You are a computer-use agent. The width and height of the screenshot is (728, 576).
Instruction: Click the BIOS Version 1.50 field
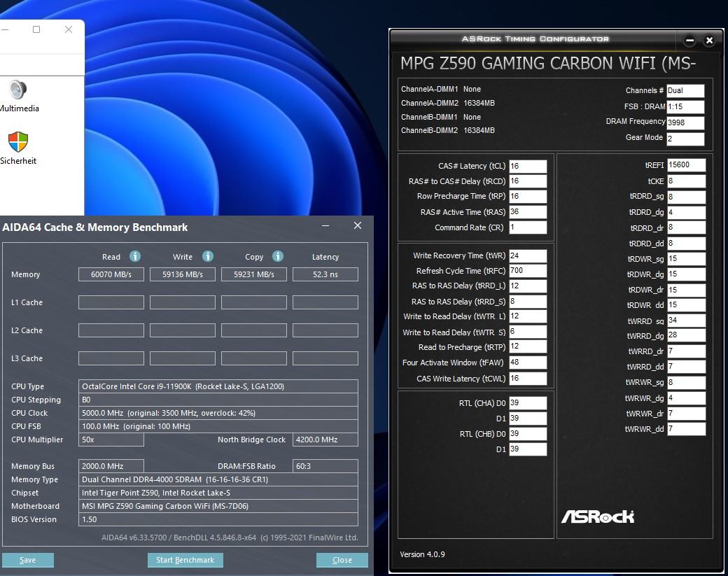(x=218, y=519)
